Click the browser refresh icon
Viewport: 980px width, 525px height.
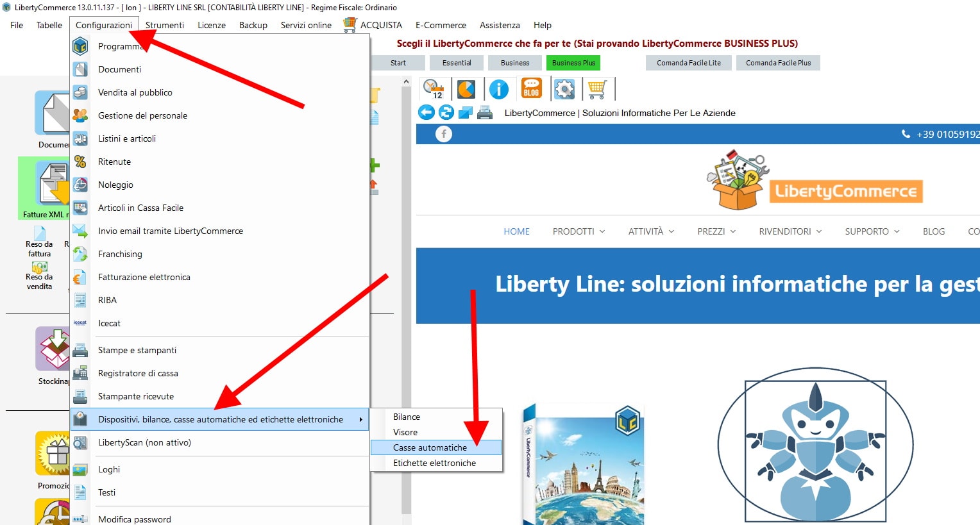[x=446, y=113]
